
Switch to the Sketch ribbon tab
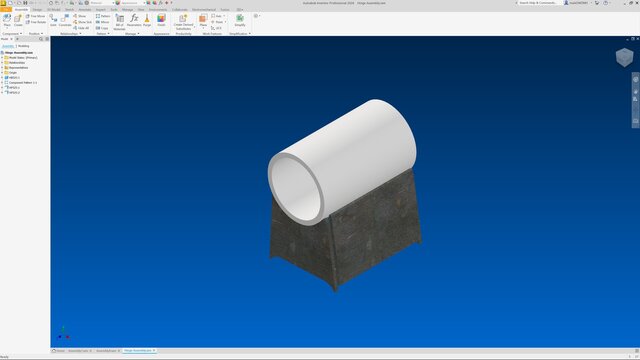tap(70, 9)
